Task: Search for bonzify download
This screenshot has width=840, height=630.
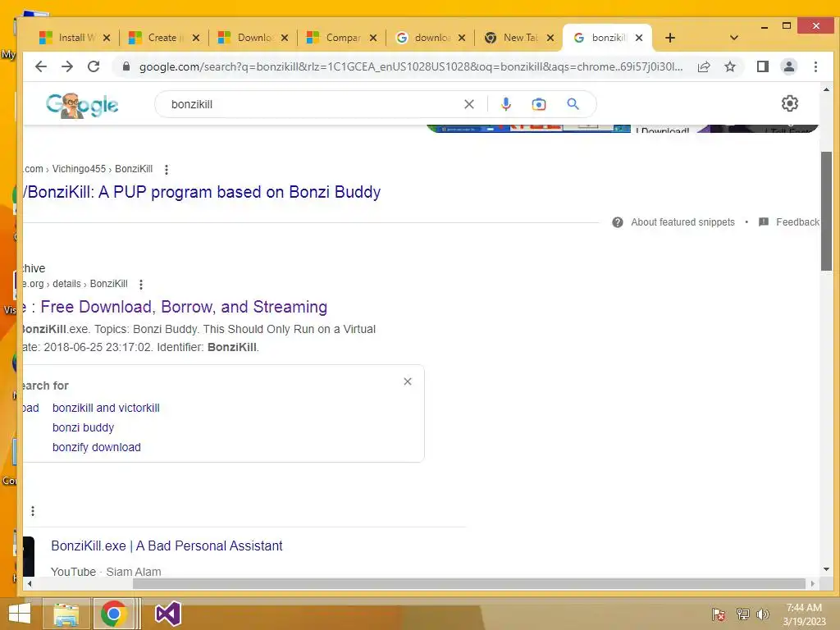Action: pos(97,447)
